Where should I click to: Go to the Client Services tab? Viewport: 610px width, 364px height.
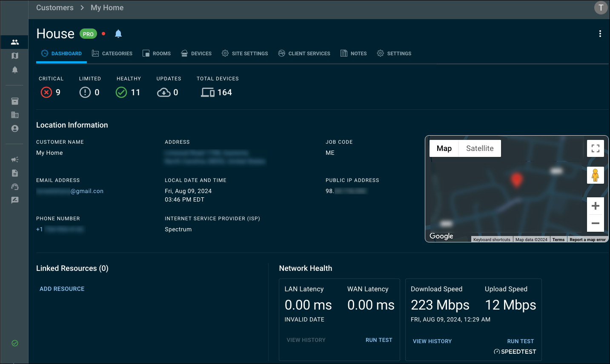304,54
